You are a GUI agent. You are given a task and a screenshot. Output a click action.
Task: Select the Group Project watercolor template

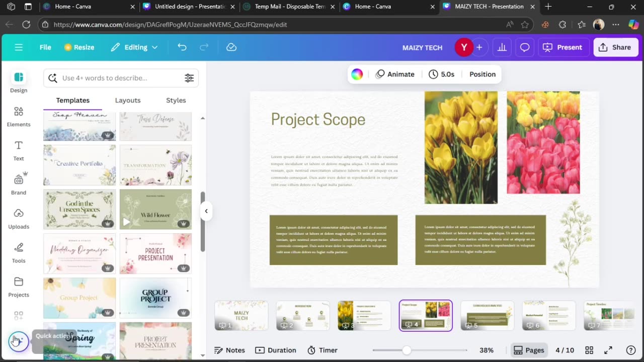(79, 298)
